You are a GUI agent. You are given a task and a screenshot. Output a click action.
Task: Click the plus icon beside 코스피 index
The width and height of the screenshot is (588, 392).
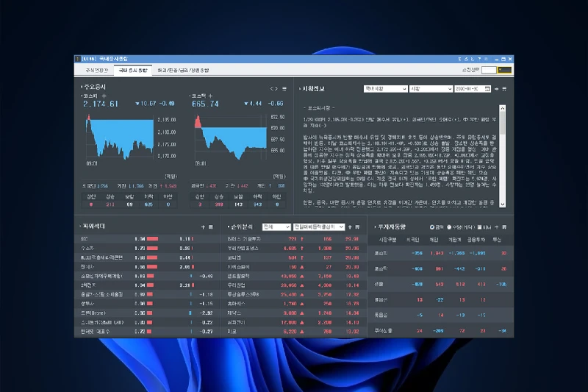[x=104, y=96]
